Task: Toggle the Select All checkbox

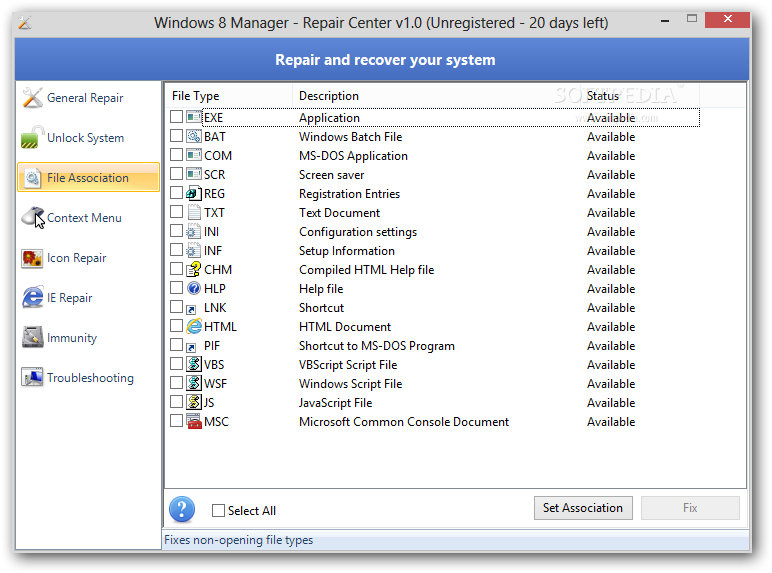Action: pyautogui.click(x=218, y=510)
